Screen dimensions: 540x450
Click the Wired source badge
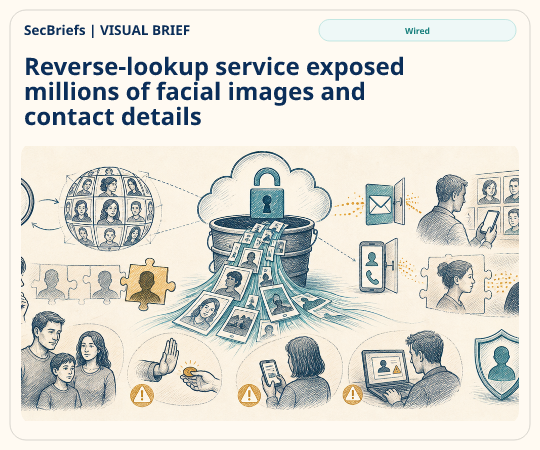point(417,31)
